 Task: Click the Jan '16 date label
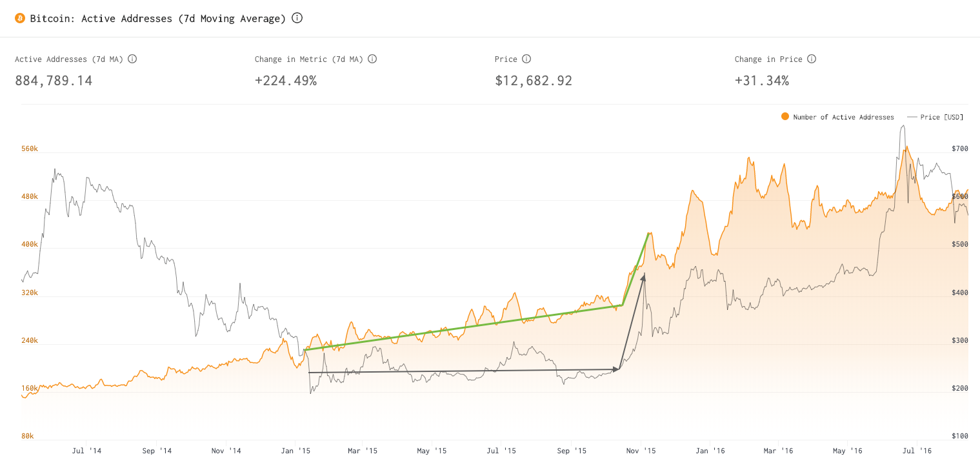(x=710, y=451)
